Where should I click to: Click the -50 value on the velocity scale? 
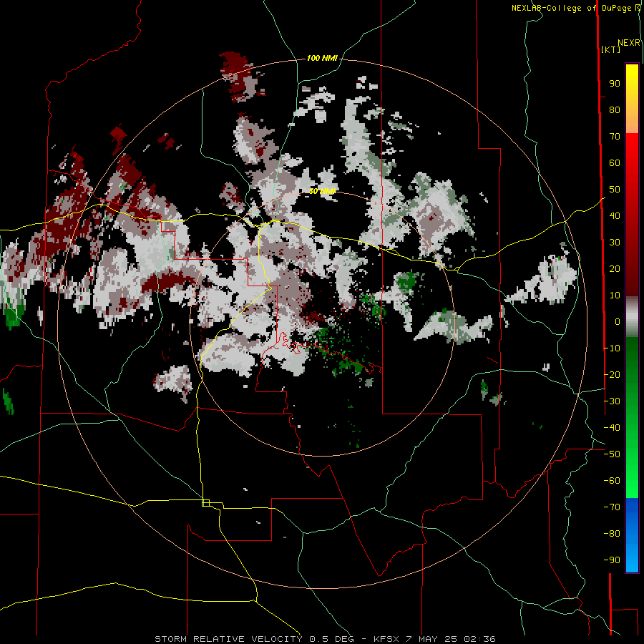tap(612, 454)
